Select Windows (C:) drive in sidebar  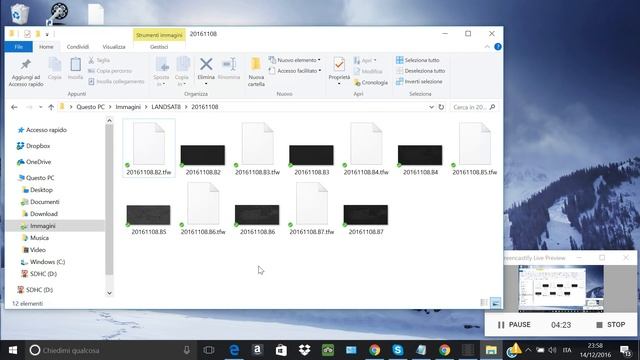tap(47, 262)
